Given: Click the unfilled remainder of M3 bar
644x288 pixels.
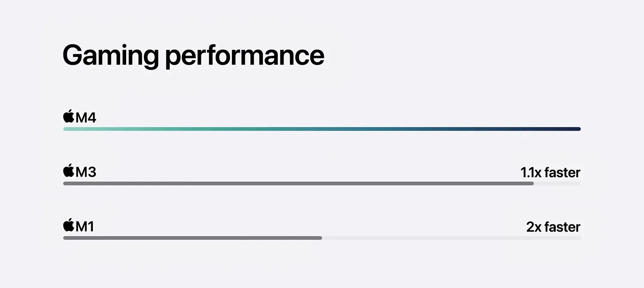Looking at the screenshot, I should [x=557, y=184].
